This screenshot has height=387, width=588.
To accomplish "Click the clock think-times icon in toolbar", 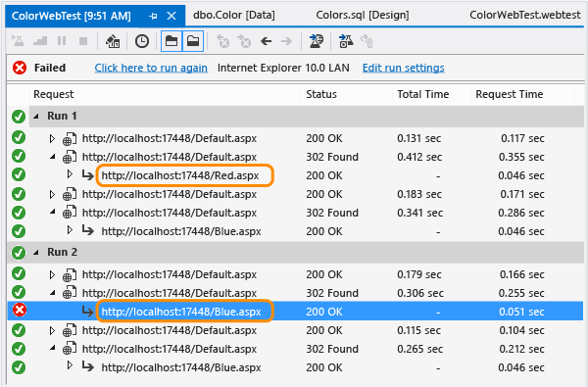I will 142,41.
